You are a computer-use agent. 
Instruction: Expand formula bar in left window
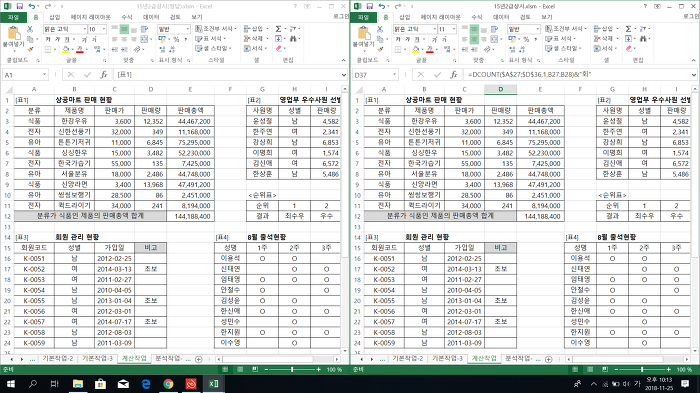344,75
